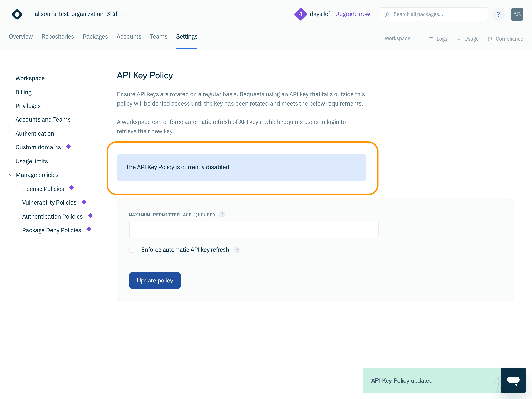Expand the organization switcher dropdown
The width and height of the screenshot is (532, 399).
[126, 14]
